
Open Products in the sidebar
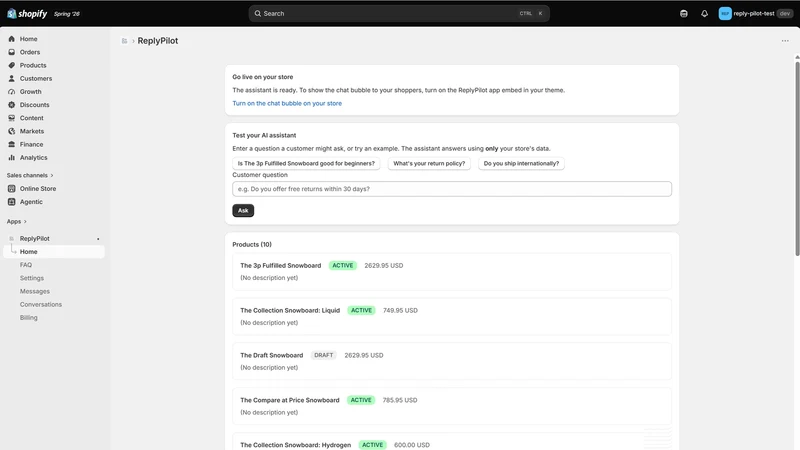(x=33, y=65)
